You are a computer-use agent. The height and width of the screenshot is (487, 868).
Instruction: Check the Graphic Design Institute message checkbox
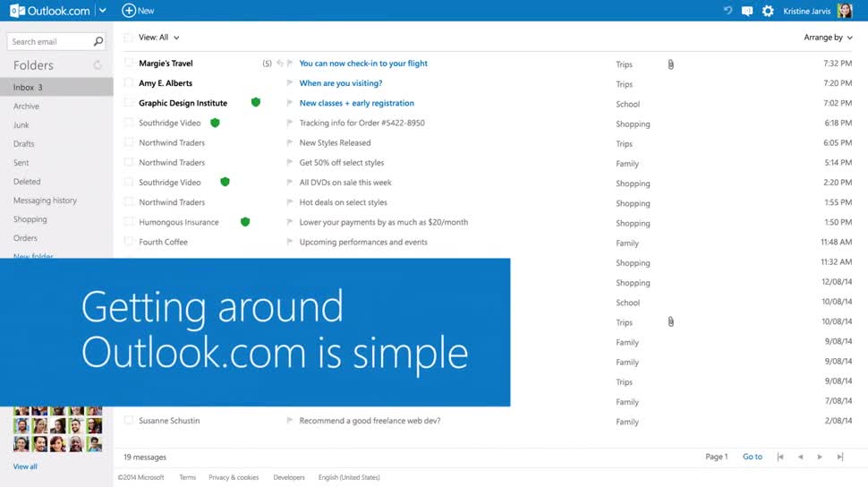click(x=129, y=102)
